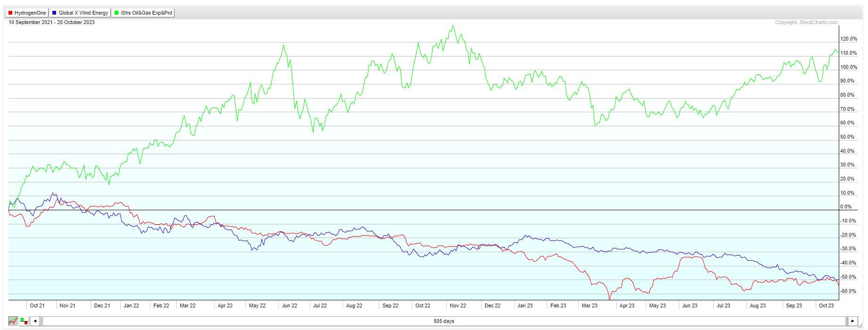Click the Jun 22 label on time axis
This screenshot has width=868, height=330.
tap(289, 305)
